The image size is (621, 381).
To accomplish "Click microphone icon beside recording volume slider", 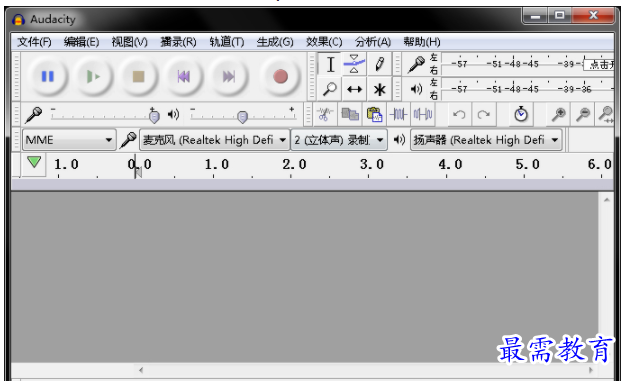I will click(x=33, y=115).
